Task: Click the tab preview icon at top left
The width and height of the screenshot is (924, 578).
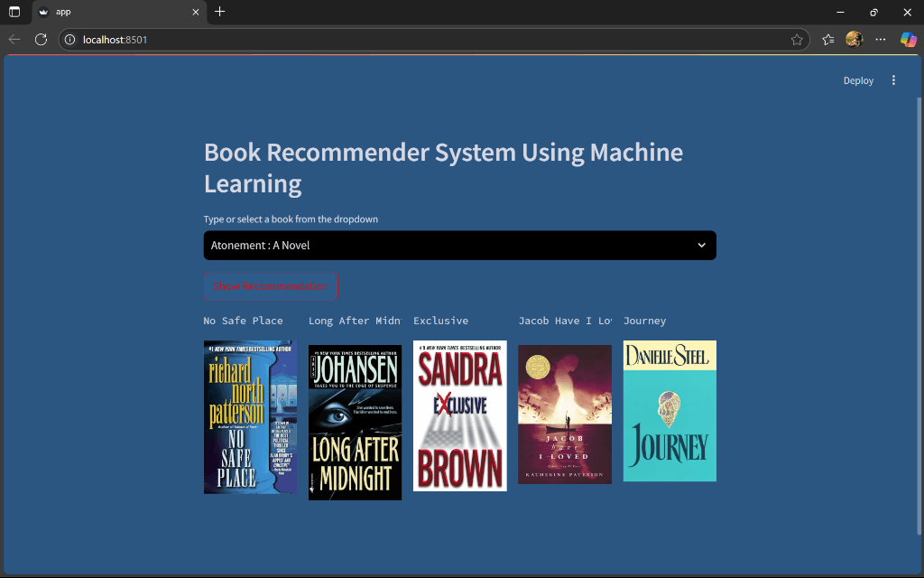Action: coord(13,12)
